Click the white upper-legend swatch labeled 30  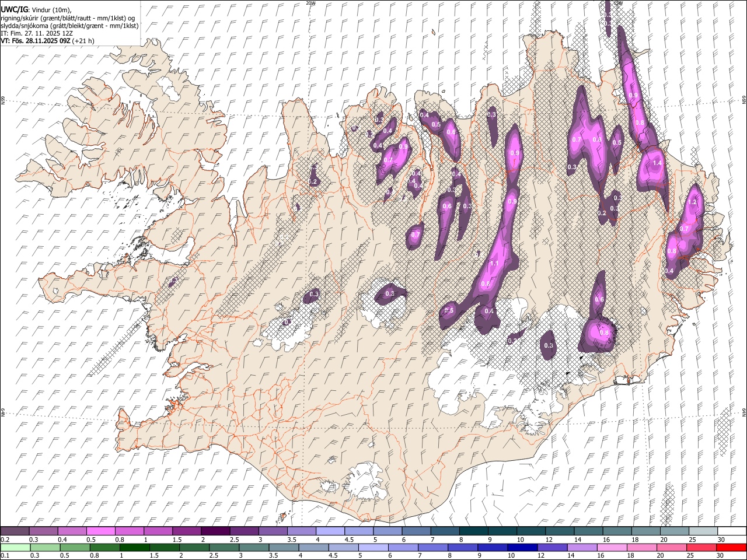731,531
